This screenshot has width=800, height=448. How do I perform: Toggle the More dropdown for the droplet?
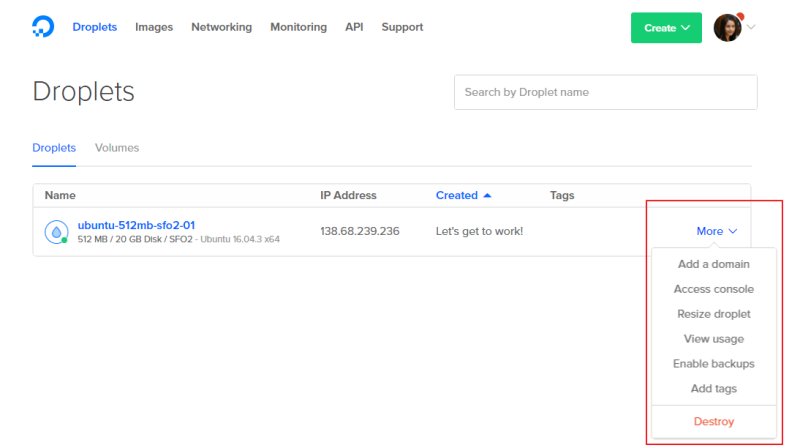(x=716, y=231)
